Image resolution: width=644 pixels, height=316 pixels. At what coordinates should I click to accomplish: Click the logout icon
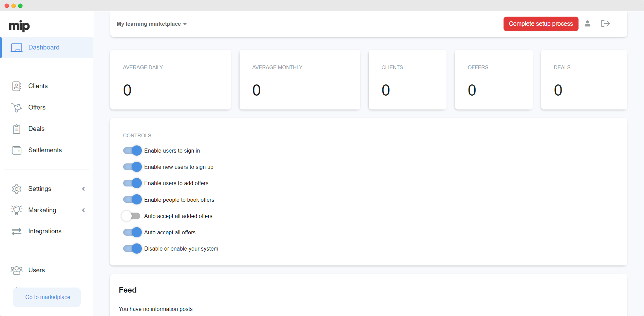(605, 23)
